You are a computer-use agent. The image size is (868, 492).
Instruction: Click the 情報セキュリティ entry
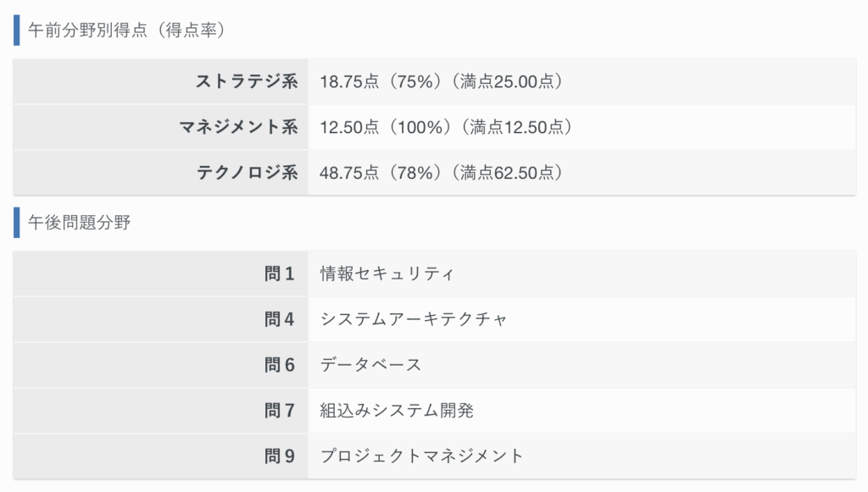pos(387,274)
